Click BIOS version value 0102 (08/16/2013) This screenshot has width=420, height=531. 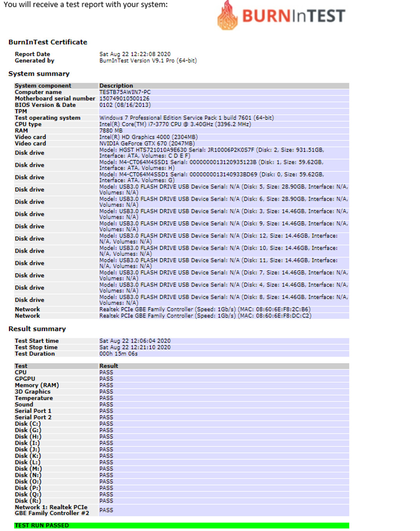coord(125,105)
